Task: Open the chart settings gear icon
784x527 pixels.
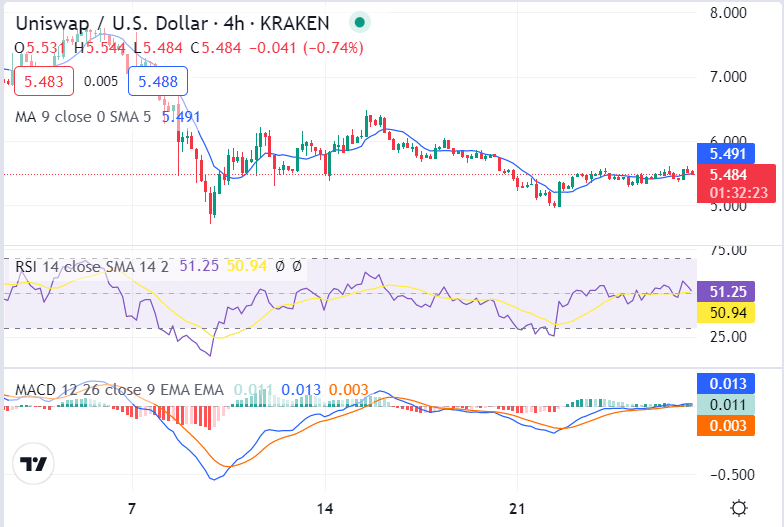Action: pos(738,508)
